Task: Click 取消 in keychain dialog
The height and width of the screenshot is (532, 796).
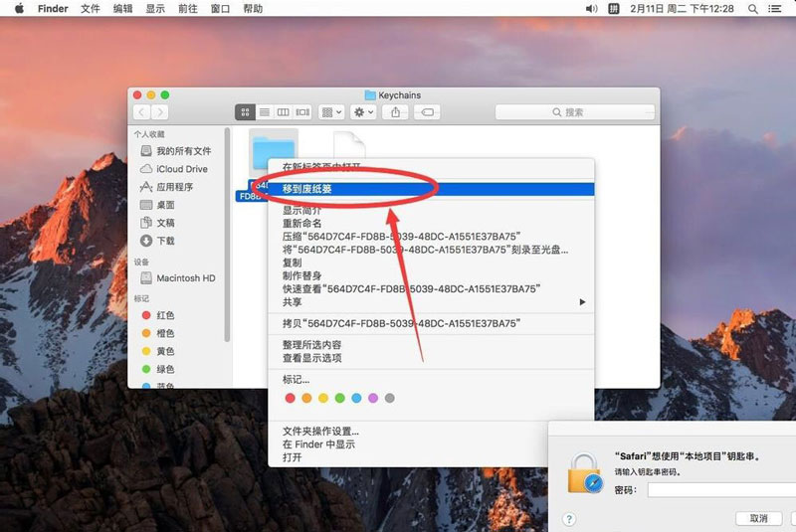Action: coord(759,518)
